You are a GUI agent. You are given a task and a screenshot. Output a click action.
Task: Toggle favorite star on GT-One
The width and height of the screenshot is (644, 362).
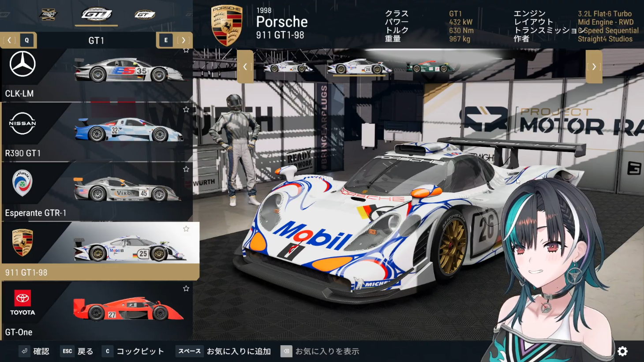click(186, 288)
